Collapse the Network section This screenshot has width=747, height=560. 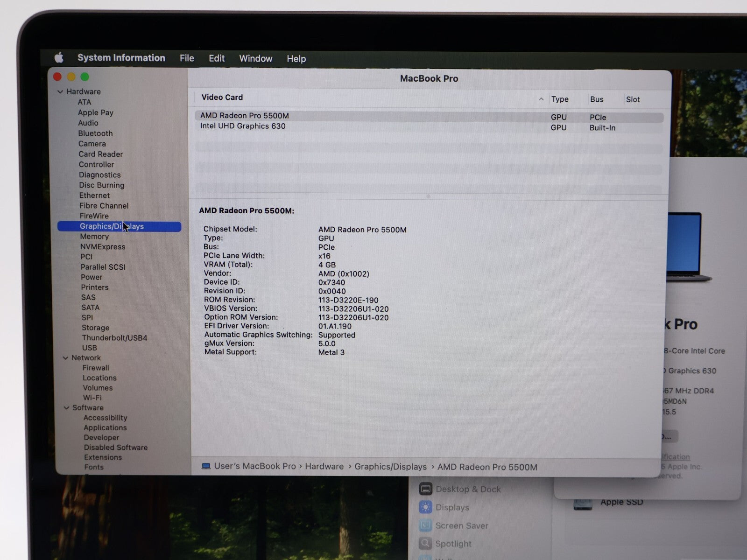tap(66, 358)
